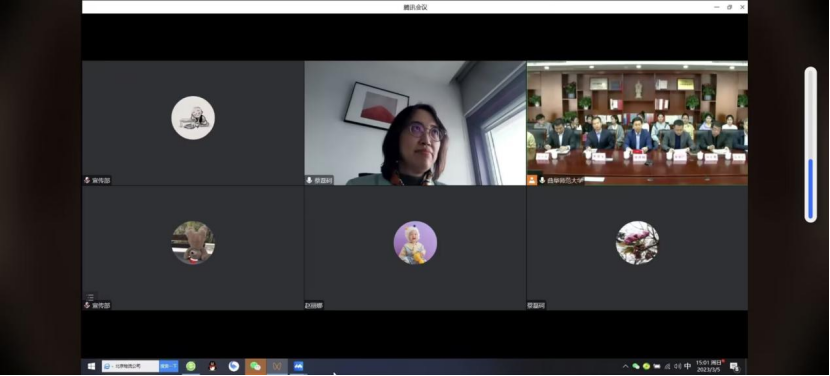Open the list icon above bottom 宣传部 label
The width and height of the screenshot is (830, 376).
[x=91, y=298]
